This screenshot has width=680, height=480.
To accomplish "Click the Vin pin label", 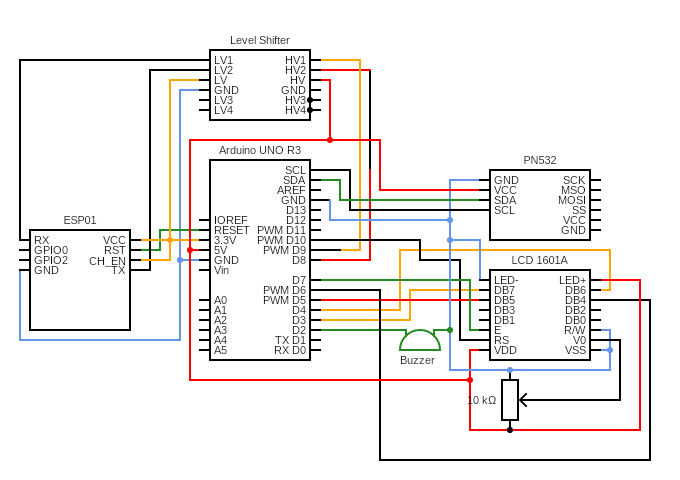I will click(221, 270).
